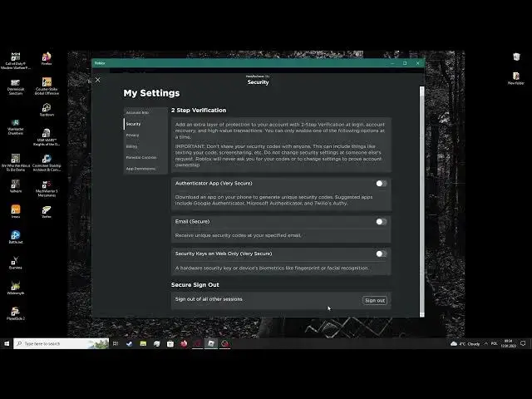Click the POL language indicator
Screen dimensions: 532x399
click(x=495, y=343)
